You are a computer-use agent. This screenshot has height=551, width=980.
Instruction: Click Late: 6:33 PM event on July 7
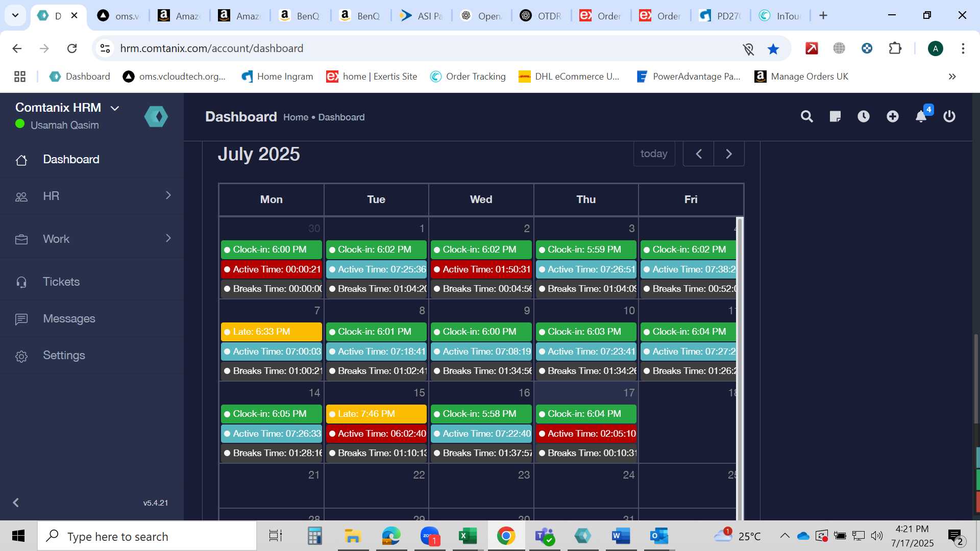point(272,332)
